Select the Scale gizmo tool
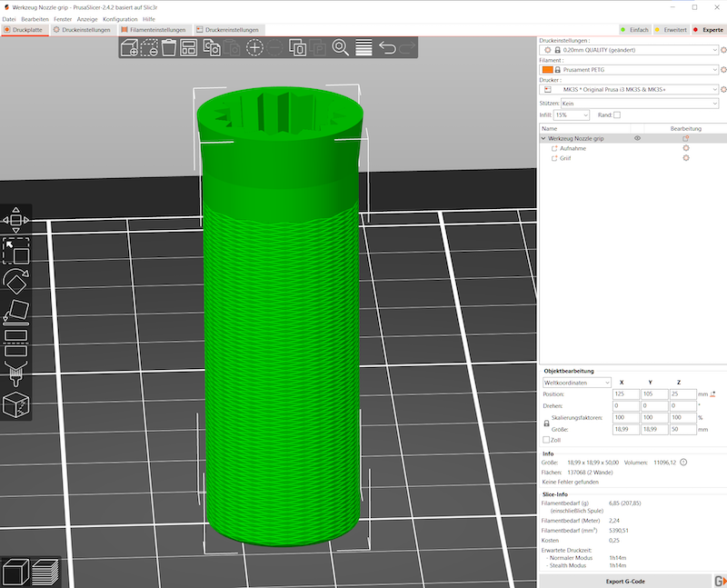This screenshot has width=727, height=588. (x=15, y=251)
